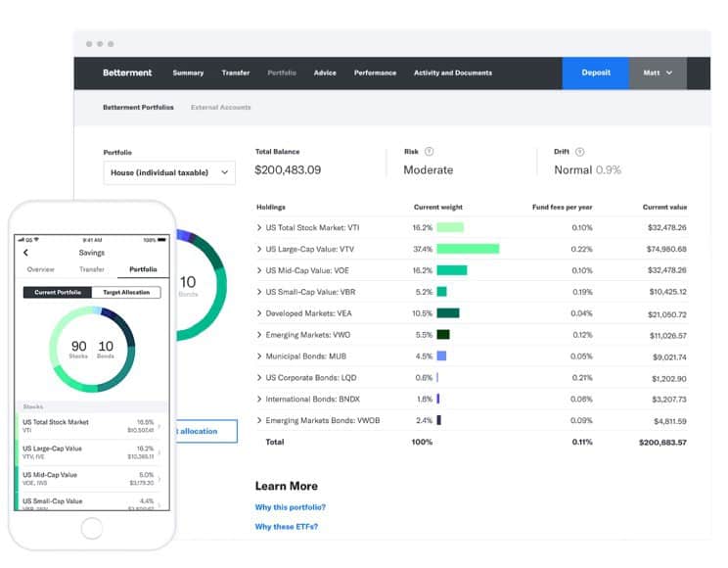Tap the Portfolio tab on phone
This screenshot has height=568, width=728.
coord(143,269)
